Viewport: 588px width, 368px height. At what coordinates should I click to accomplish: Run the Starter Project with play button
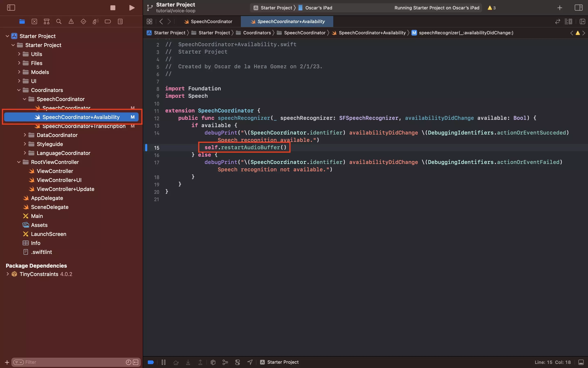(x=132, y=8)
